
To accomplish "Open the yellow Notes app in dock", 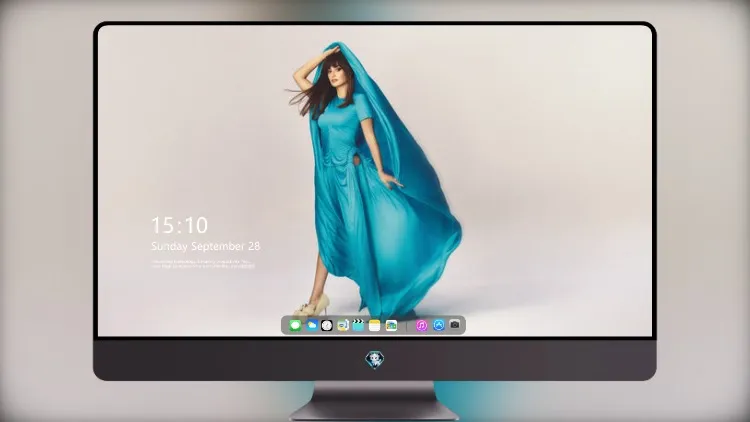I will (x=375, y=325).
